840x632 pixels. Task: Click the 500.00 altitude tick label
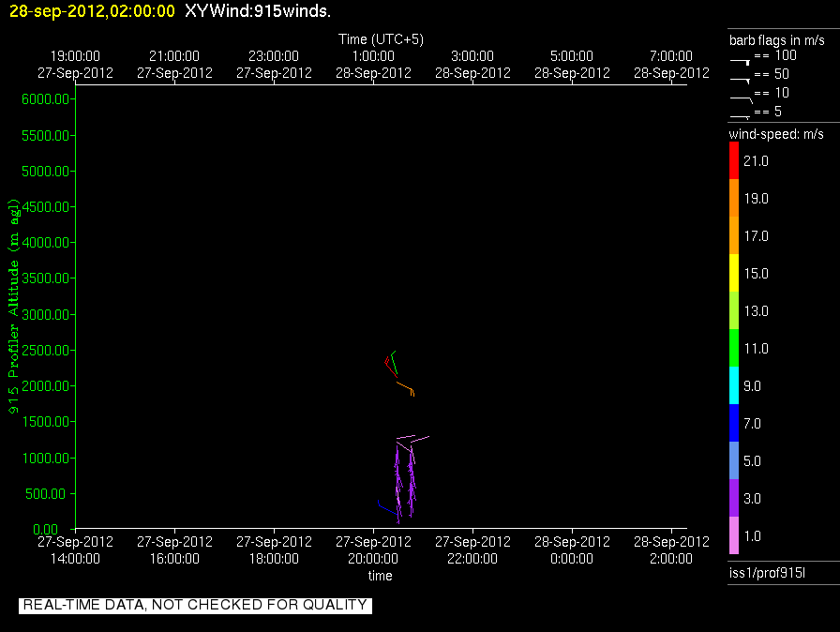(48, 494)
